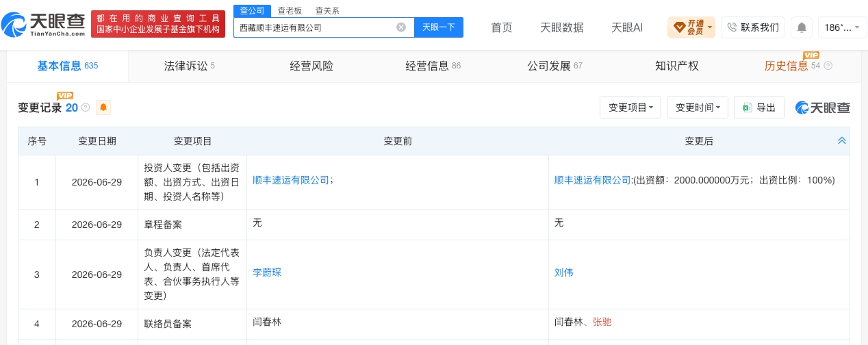Select the 历史信息 VIP tab
The image size is (868, 345).
click(798, 66)
